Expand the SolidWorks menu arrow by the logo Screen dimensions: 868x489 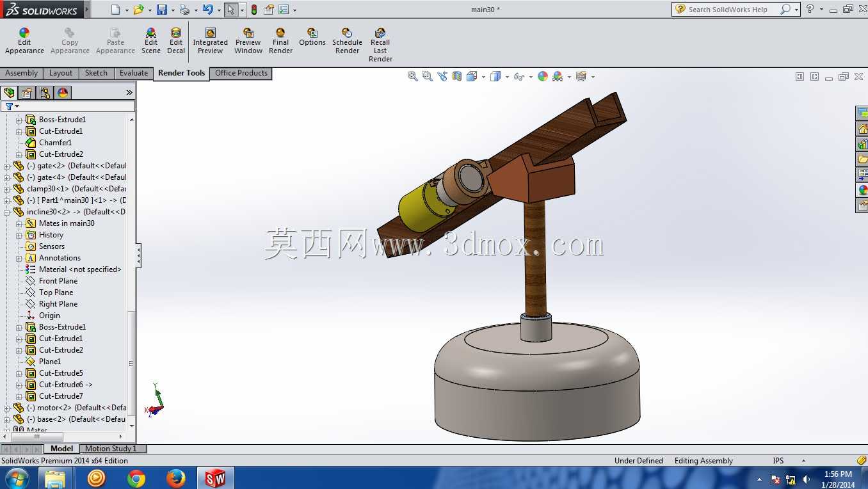point(87,10)
